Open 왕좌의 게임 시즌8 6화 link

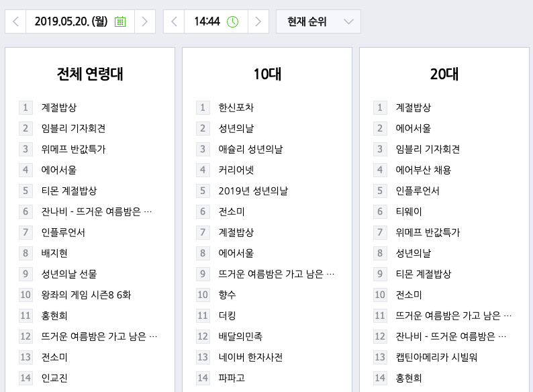(86, 295)
